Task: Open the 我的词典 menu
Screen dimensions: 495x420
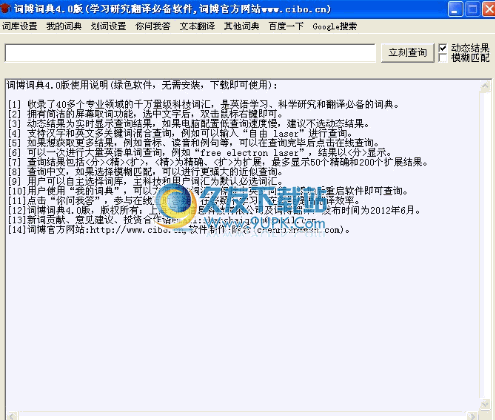Action: click(64, 26)
